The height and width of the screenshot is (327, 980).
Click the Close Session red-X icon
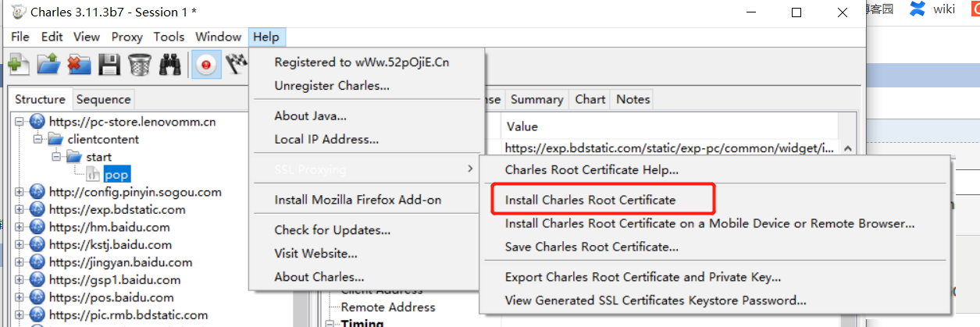(x=79, y=64)
